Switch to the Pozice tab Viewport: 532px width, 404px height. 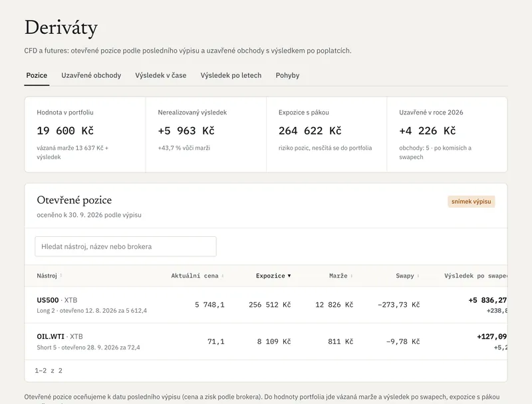click(37, 75)
